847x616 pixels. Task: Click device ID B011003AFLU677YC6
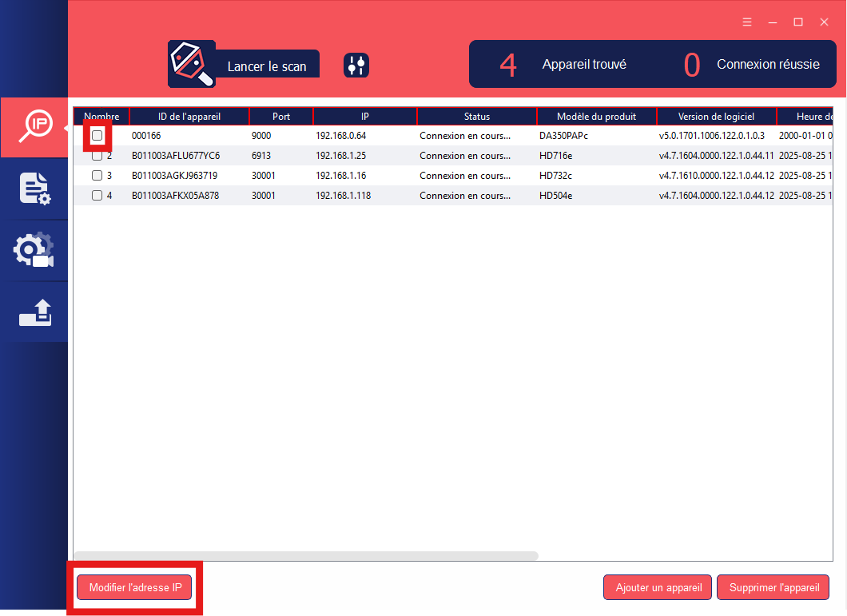point(176,156)
